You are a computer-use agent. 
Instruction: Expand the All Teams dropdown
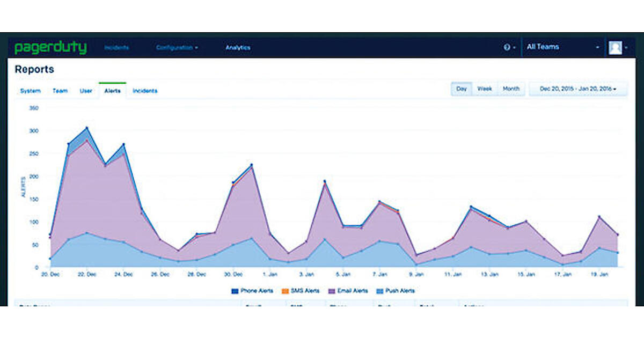562,47
